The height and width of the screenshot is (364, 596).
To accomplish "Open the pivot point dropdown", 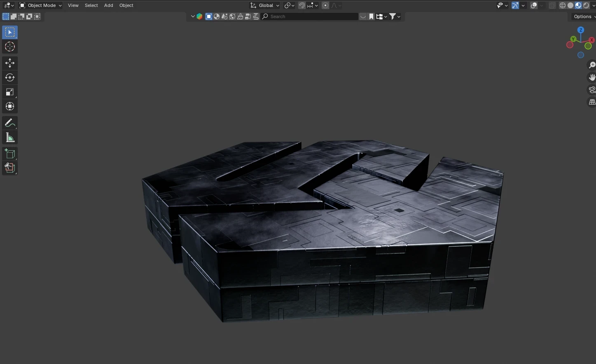I will [289, 5].
